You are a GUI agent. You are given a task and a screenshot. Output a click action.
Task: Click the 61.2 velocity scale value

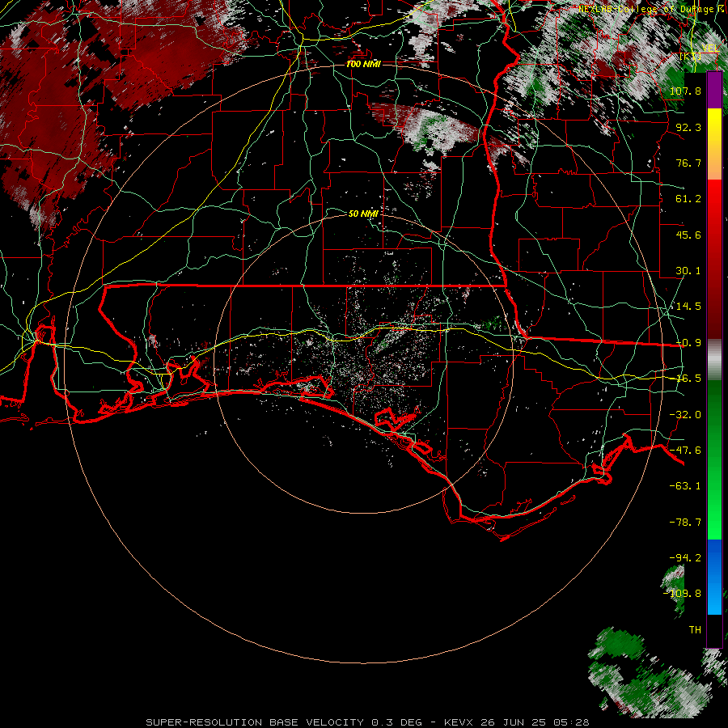688,198
